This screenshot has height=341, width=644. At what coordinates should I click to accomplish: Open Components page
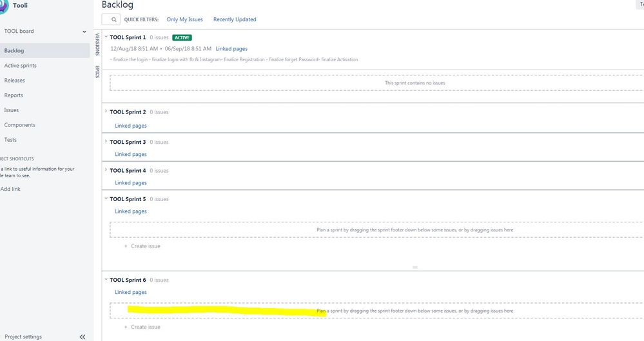pos(20,125)
